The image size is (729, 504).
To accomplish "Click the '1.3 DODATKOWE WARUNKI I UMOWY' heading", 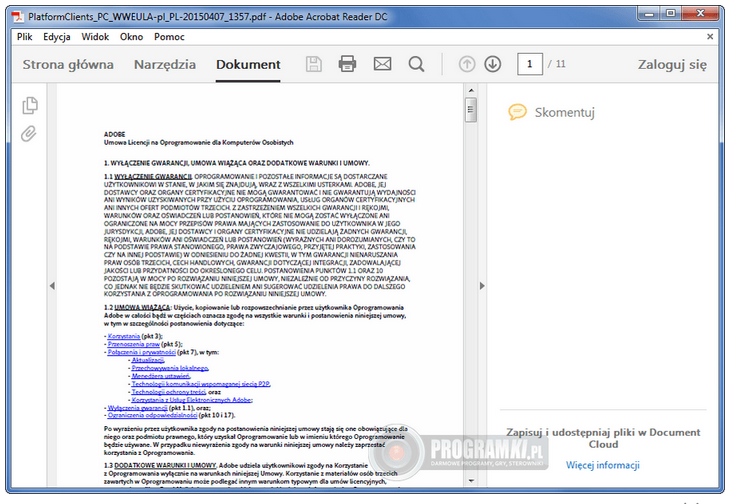I will click(160, 465).
